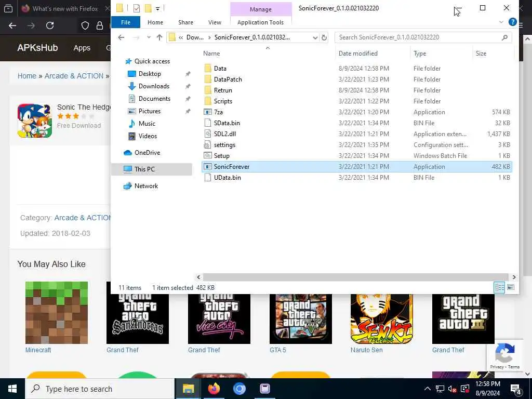Open the address bar history dropdown
Viewport: 532px width, 399px height.
pyautogui.click(x=315, y=37)
